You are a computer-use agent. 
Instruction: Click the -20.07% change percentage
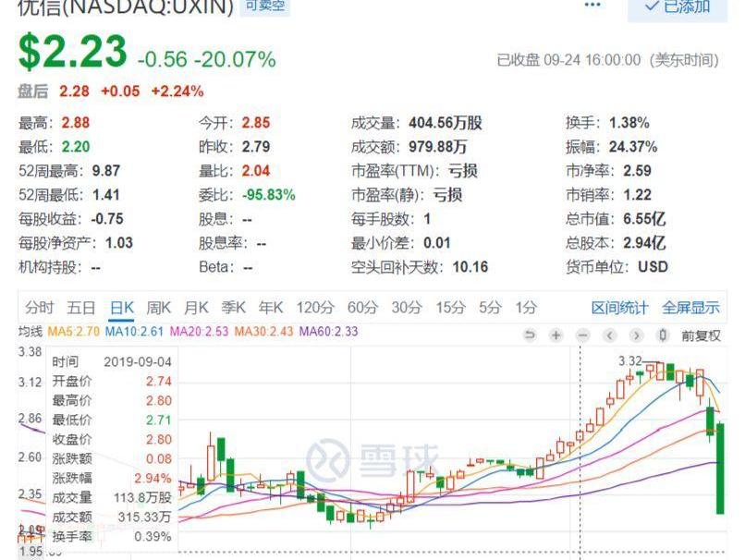click(235, 60)
